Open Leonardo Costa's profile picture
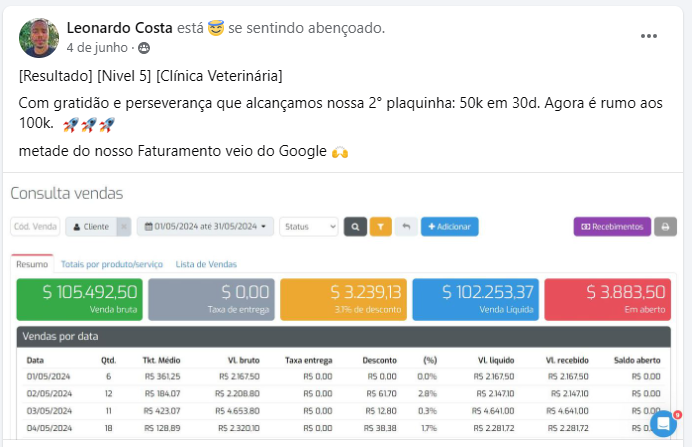Viewport: 692px width, 447px height. (39, 38)
